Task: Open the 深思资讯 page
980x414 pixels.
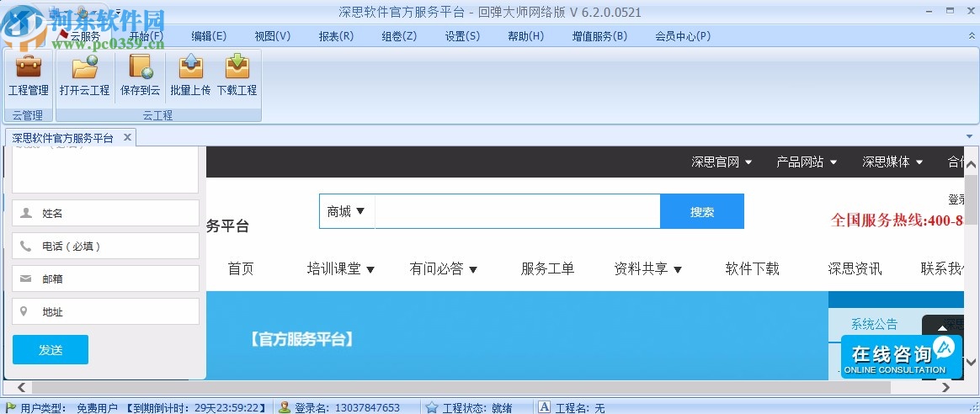Action: tap(855, 268)
